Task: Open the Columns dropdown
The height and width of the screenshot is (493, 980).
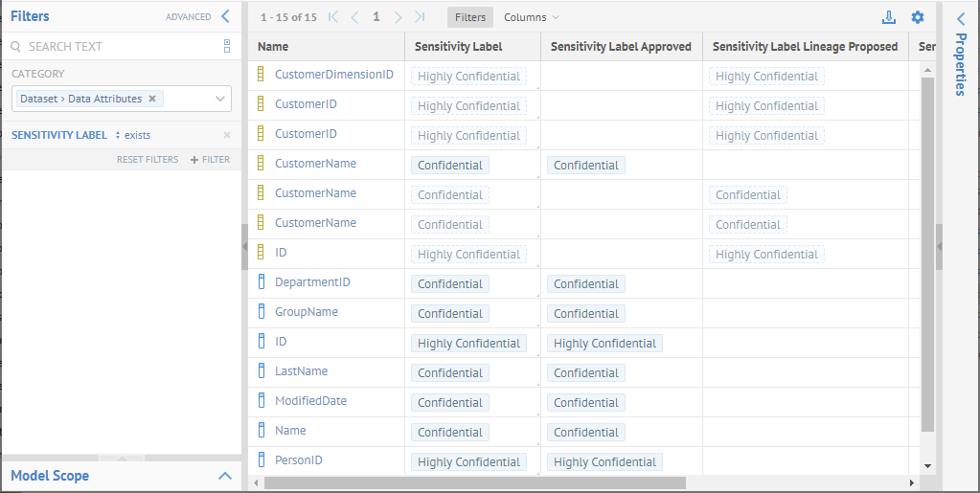Action: tap(531, 17)
